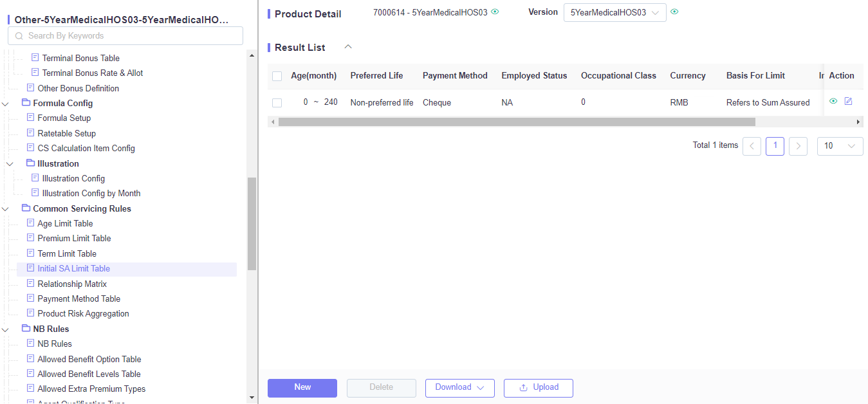Tick the checkbox for the Cheque row
The image size is (868, 404).
[x=277, y=103]
